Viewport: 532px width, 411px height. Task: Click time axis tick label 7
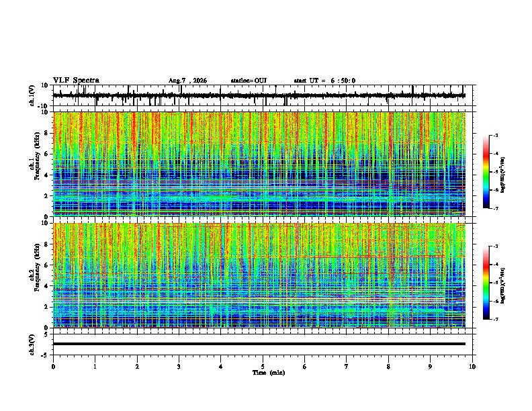point(347,367)
